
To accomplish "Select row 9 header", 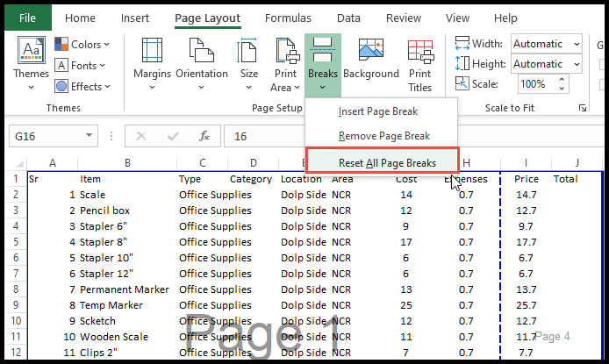I will 16,305.
